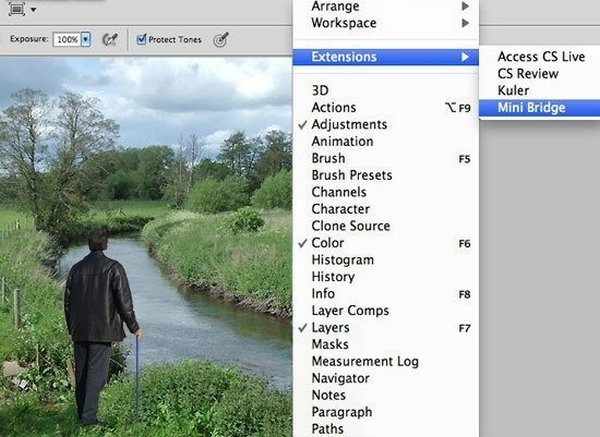This screenshot has width=600, height=437.
Task: Open the Measurement Log panel
Action: point(386,361)
